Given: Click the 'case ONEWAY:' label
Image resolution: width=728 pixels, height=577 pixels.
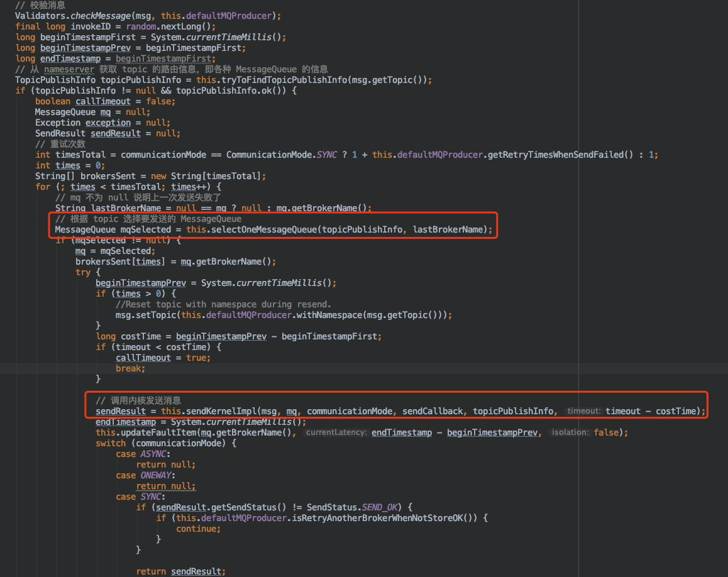Looking at the screenshot, I should 145,475.
